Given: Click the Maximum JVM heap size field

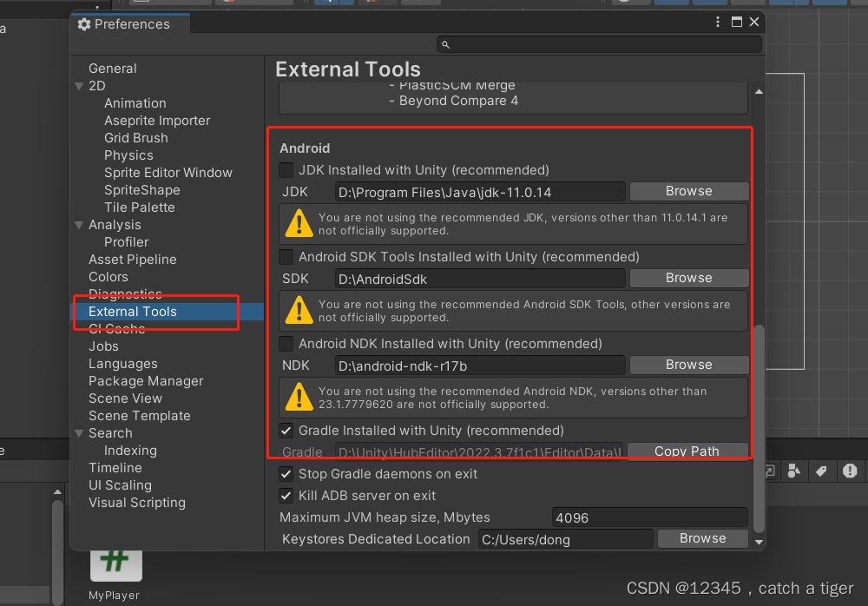Looking at the screenshot, I should click(x=649, y=517).
